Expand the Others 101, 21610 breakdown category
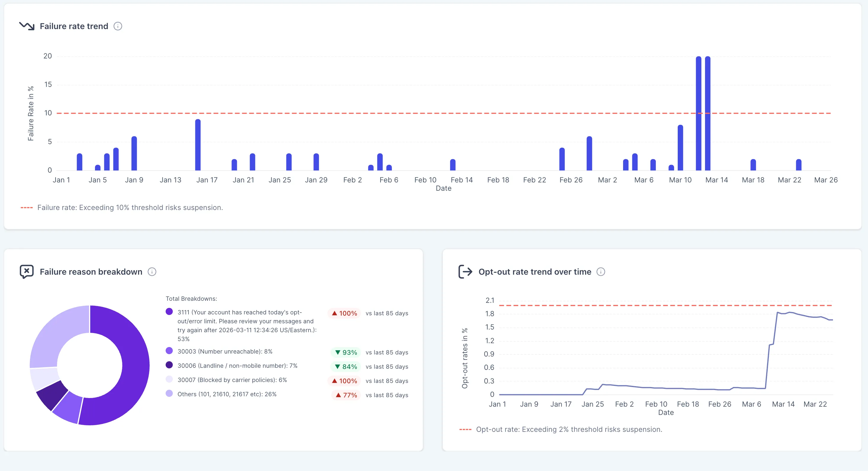868x471 pixels. [226, 394]
